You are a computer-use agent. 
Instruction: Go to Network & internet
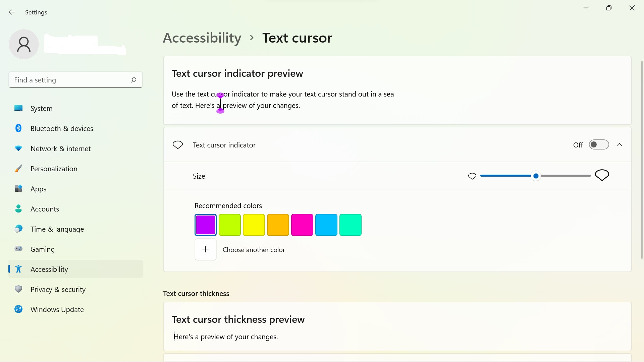[x=75, y=148]
